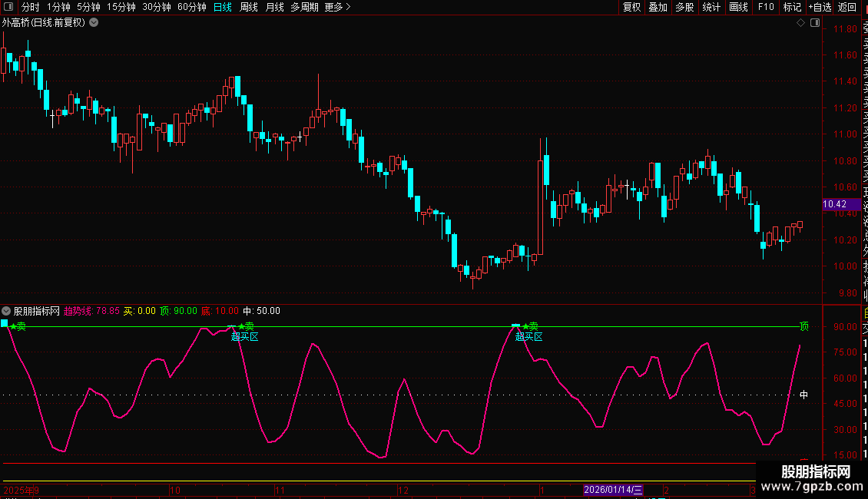Open F10 company information

[766, 7]
